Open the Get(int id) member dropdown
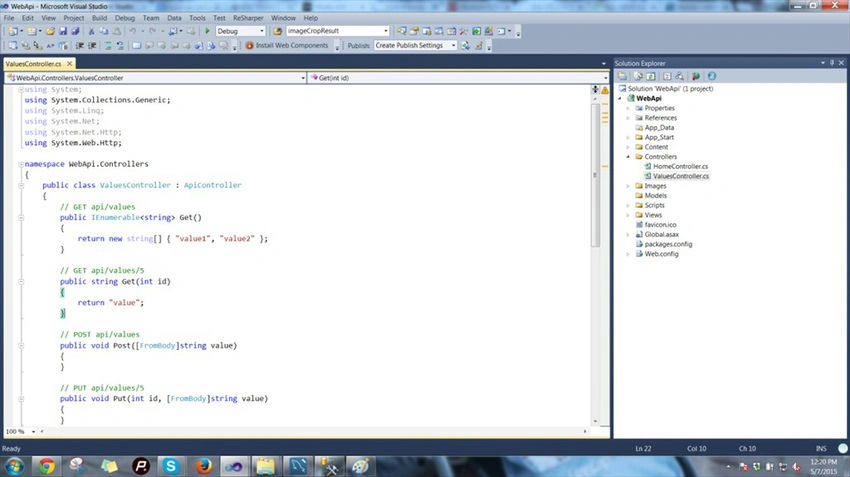This screenshot has height=477, width=850. coord(459,78)
